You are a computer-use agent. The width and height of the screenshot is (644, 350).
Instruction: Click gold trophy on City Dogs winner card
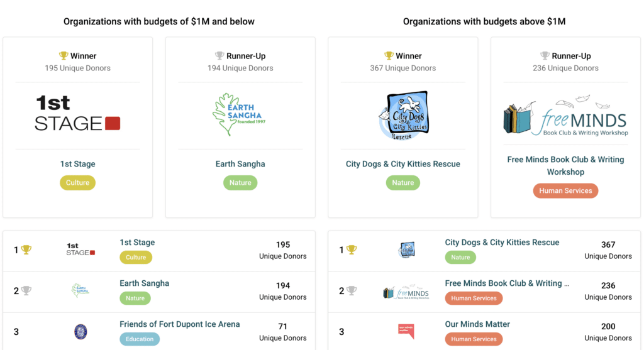[389, 55]
